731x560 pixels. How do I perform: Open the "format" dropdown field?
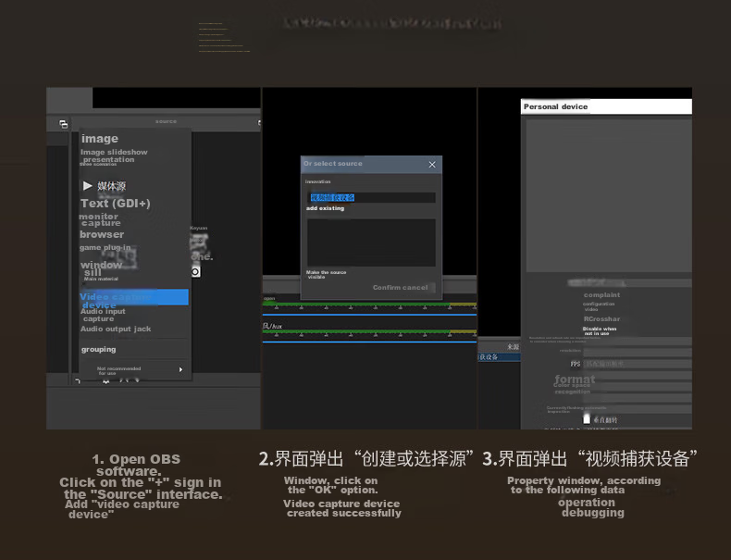(x=638, y=376)
